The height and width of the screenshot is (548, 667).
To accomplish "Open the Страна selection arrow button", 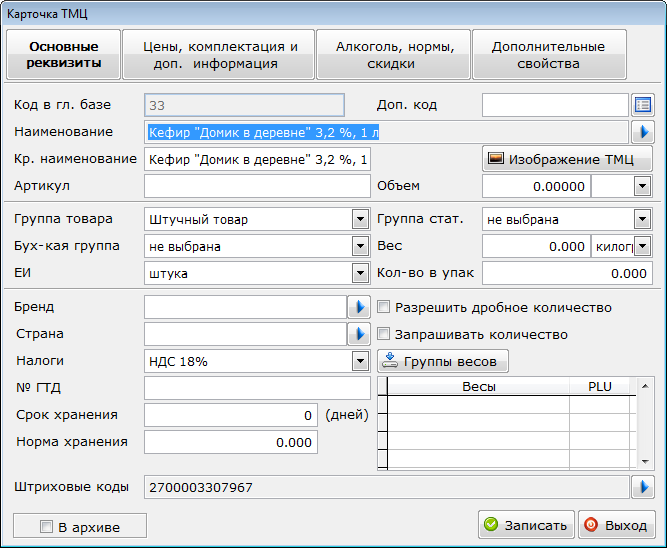I will (359, 334).
